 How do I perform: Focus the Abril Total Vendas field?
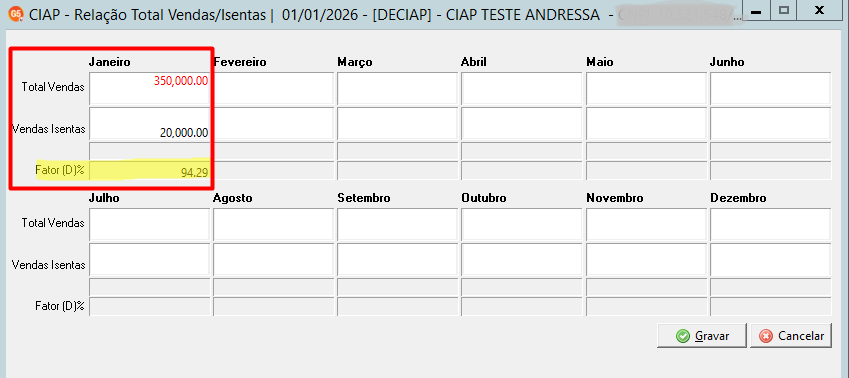coord(522,88)
